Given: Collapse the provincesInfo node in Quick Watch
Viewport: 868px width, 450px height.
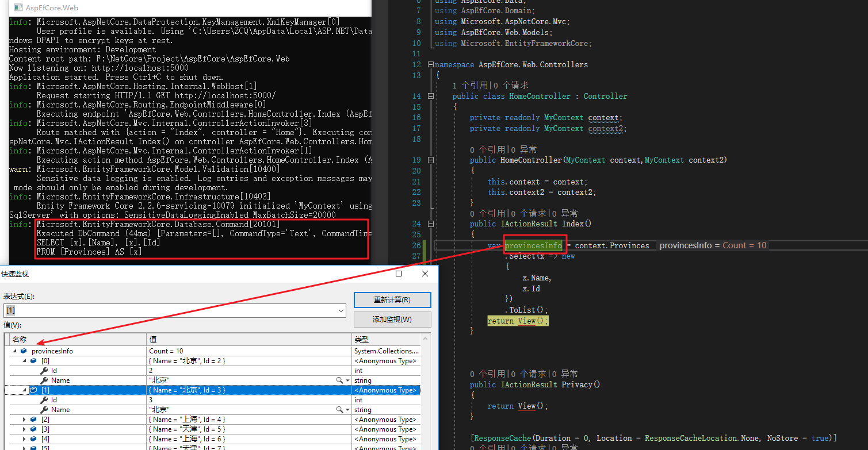Looking at the screenshot, I should coord(14,351).
